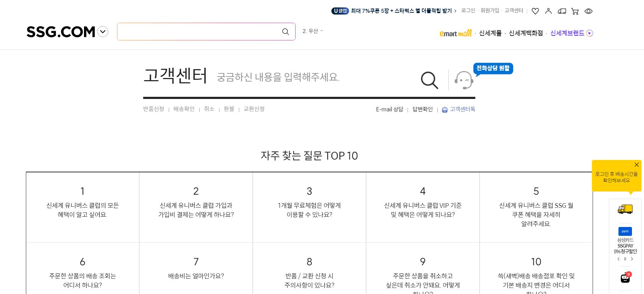The width and height of the screenshot is (644, 294).
Task: Open FAQ 9 about 주문 취소가 안돼요
Action: tap(423, 268)
